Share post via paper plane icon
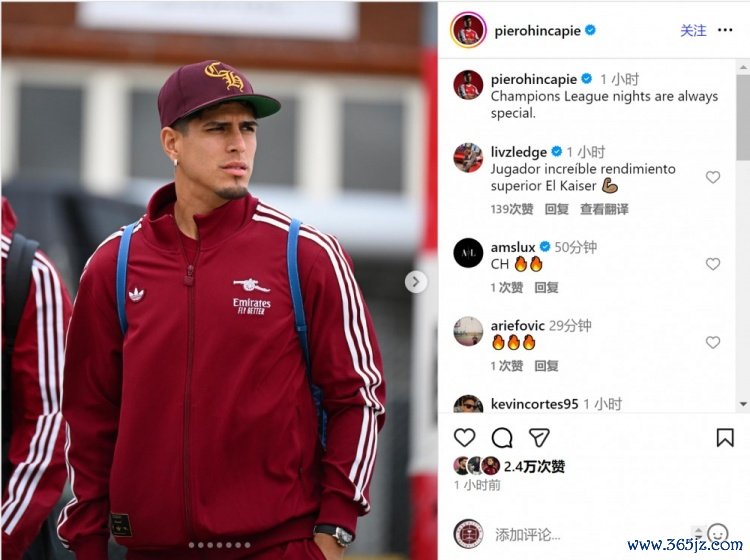The height and width of the screenshot is (560, 750). 539,438
